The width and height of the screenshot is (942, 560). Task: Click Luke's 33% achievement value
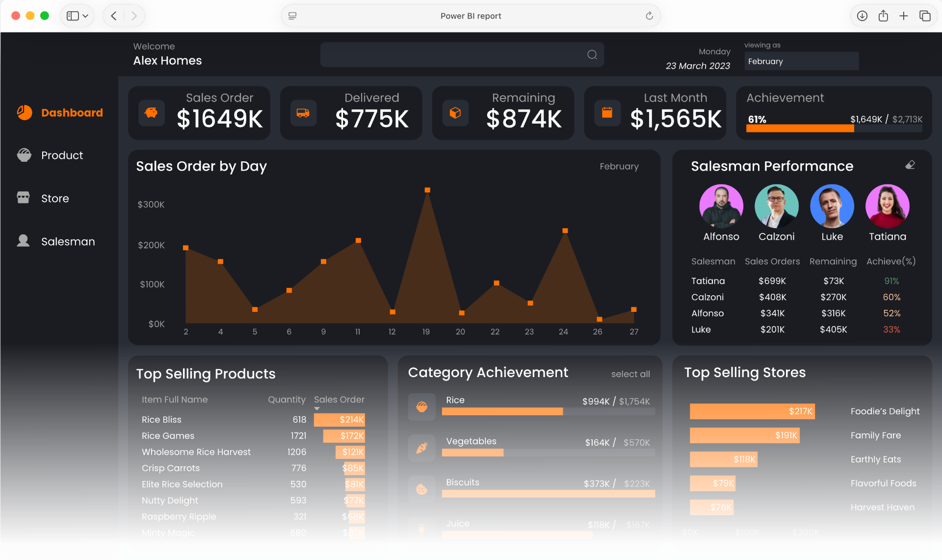click(x=891, y=330)
